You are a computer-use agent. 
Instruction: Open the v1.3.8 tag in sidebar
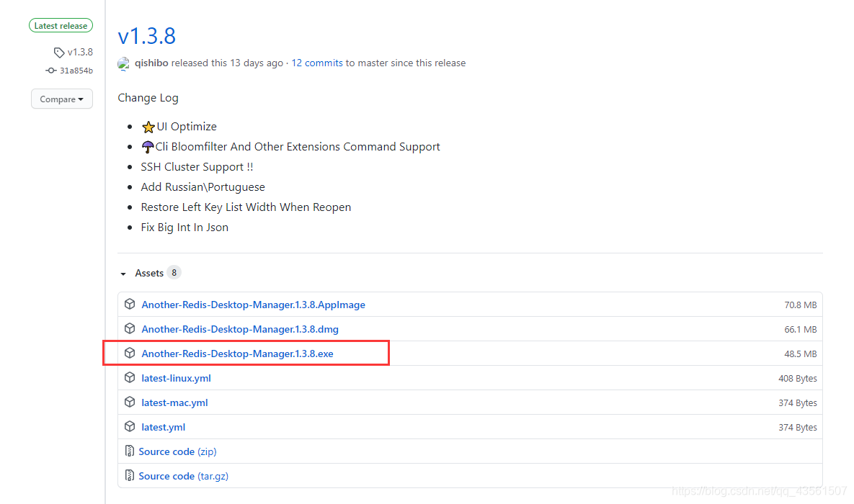(x=80, y=53)
